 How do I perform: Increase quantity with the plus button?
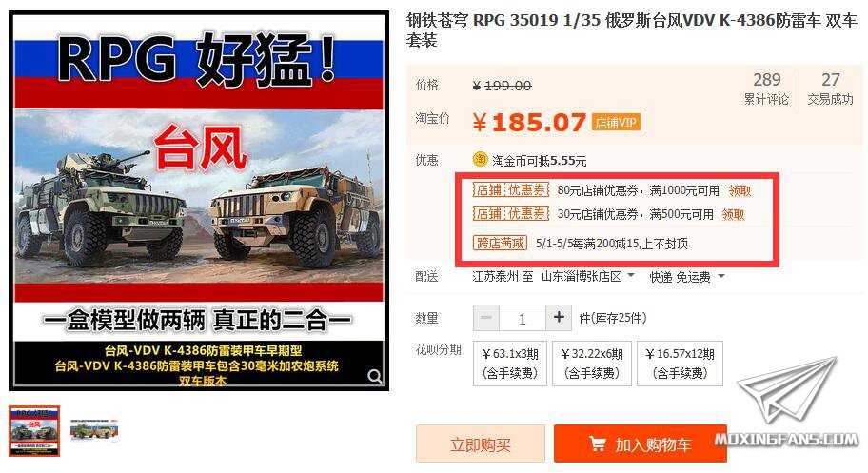pyautogui.click(x=559, y=318)
